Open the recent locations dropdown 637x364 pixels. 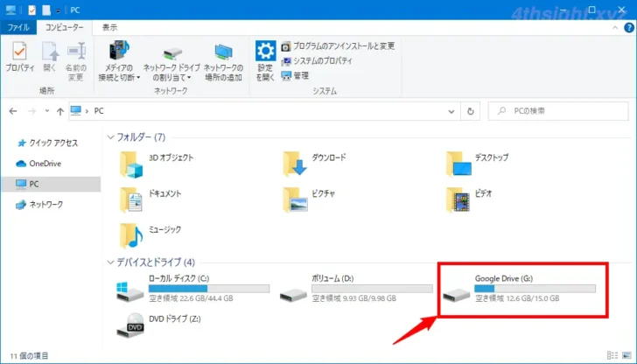point(47,111)
